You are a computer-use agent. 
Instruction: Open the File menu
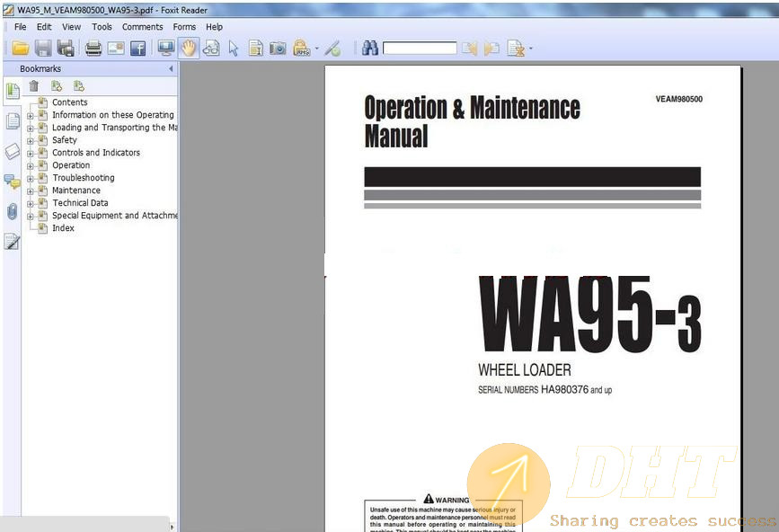click(21, 27)
